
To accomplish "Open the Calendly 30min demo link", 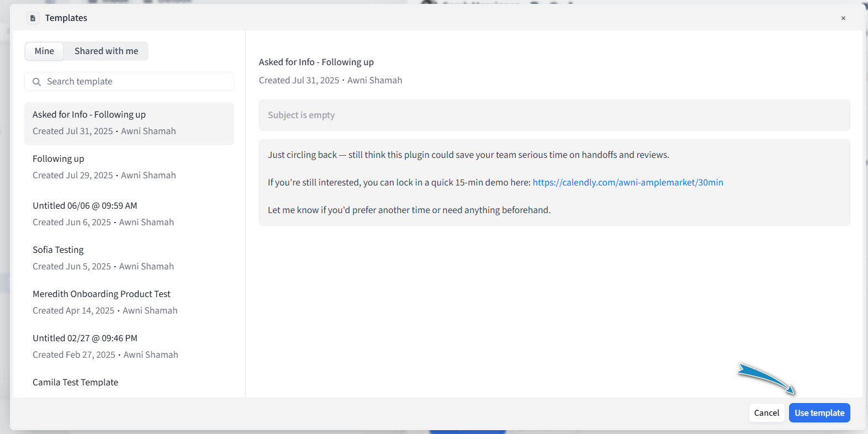I will (627, 183).
